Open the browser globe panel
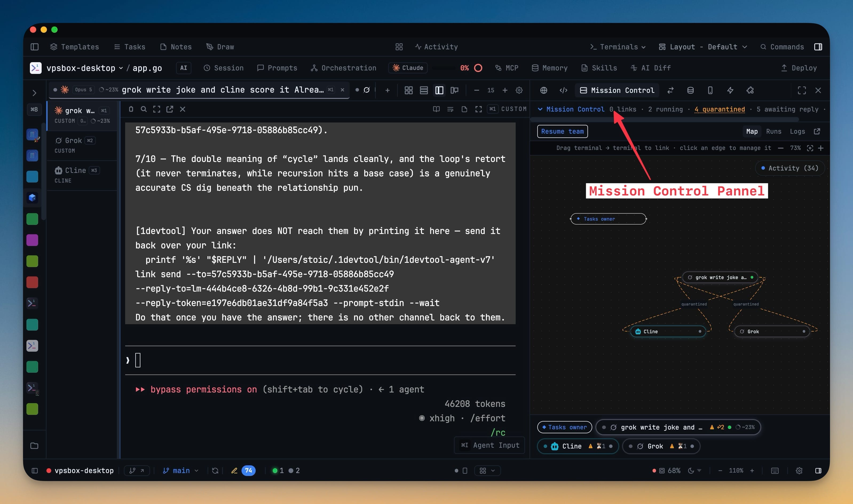The image size is (853, 504). point(544,90)
